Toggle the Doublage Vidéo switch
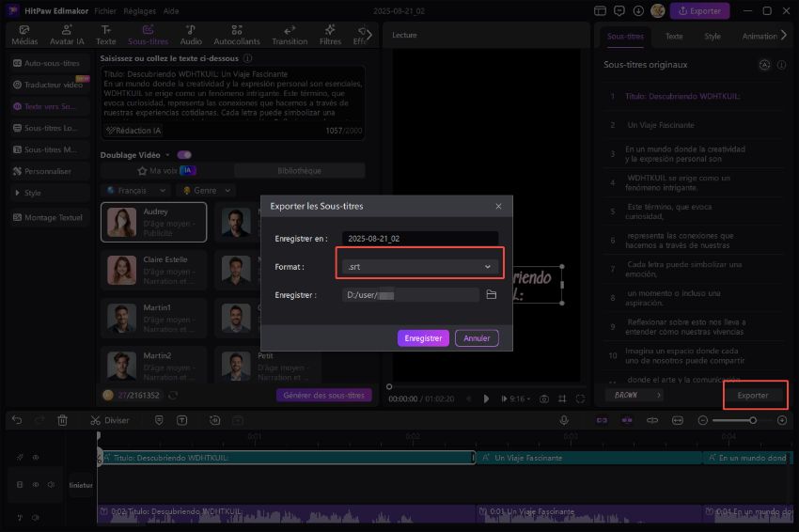The height and width of the screenshot is (532, 799). coord(184,155)
